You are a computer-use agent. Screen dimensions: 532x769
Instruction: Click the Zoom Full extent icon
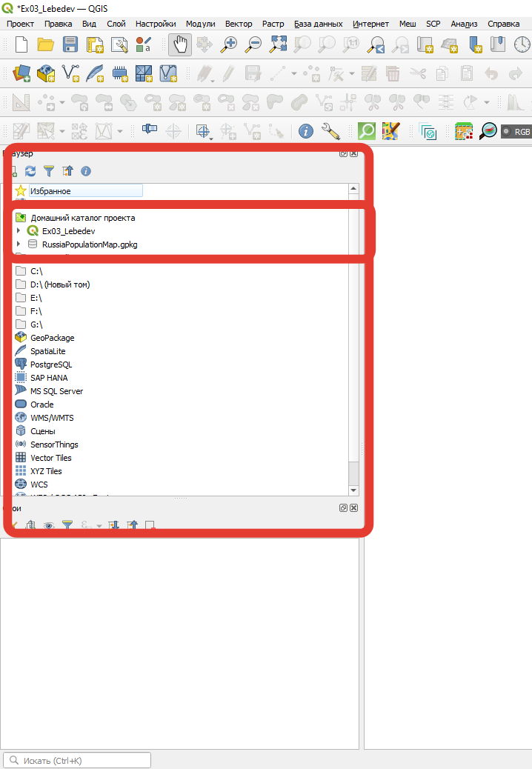click(x=277, y=44)
